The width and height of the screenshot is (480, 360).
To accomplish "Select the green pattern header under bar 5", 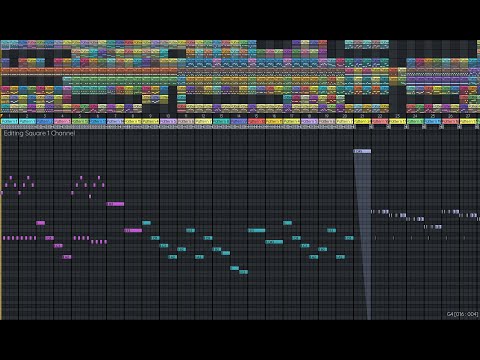I will tap(80, 121).
